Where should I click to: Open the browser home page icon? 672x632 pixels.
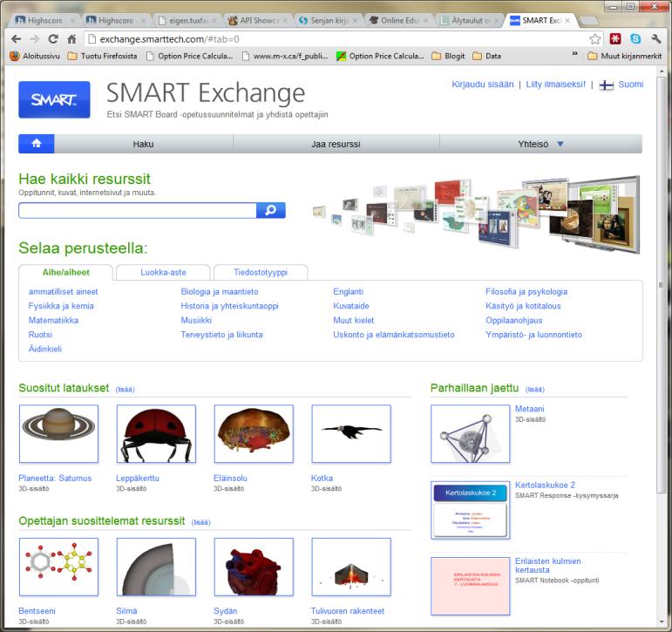pyautogui.click(x=71, y=39)
